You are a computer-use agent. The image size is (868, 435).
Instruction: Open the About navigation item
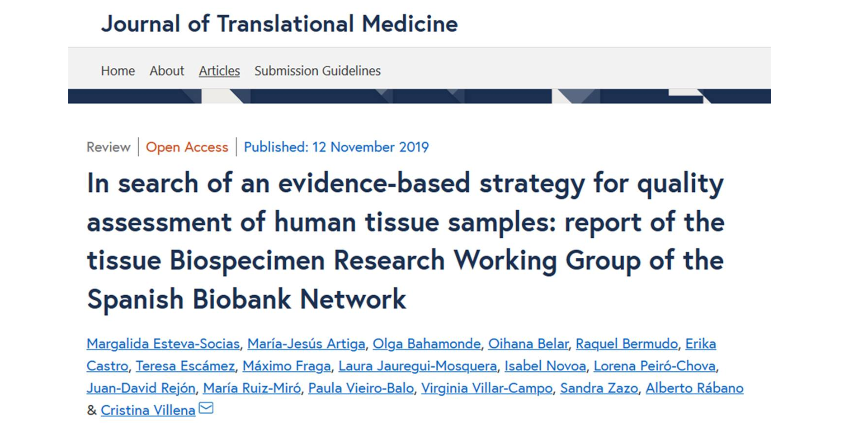pyautogui.click(x=167, y=71)
